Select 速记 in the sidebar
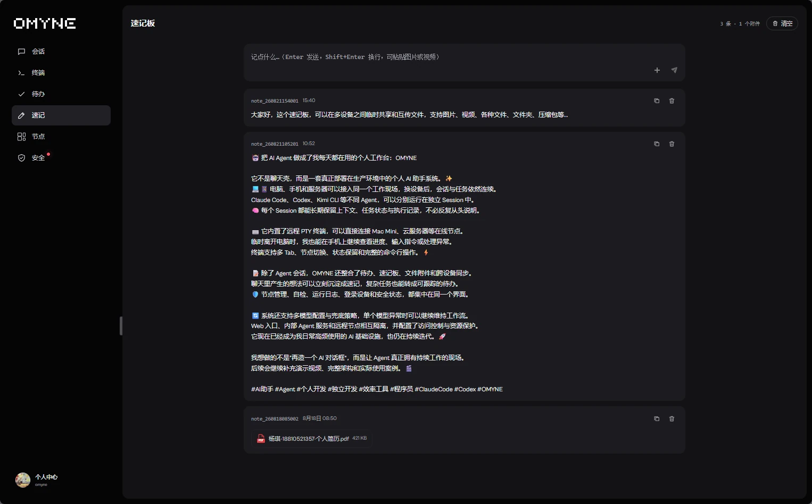The image size is (812, 504). click(61, 115)
